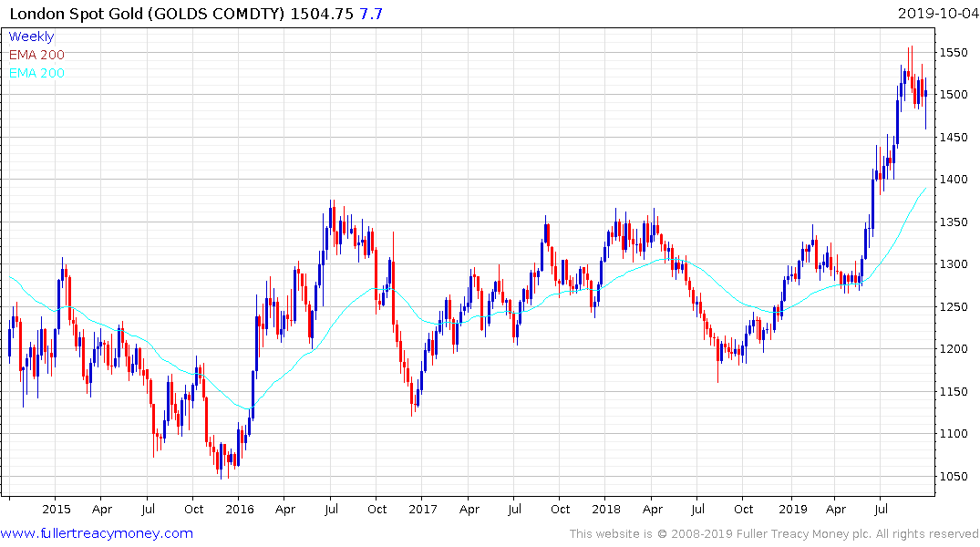
Task: Click the 'Weekly' label in the legend
Action: pos(31,36)
